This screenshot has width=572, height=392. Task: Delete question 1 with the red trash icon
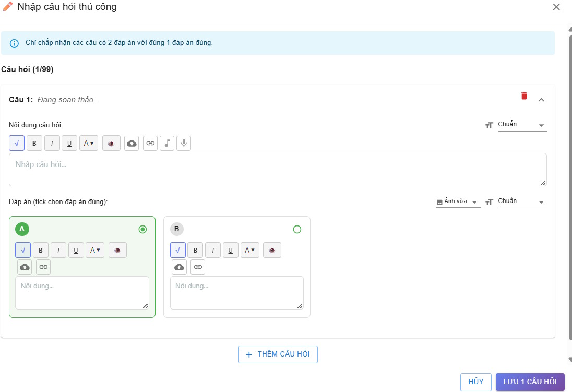point(524,96)
